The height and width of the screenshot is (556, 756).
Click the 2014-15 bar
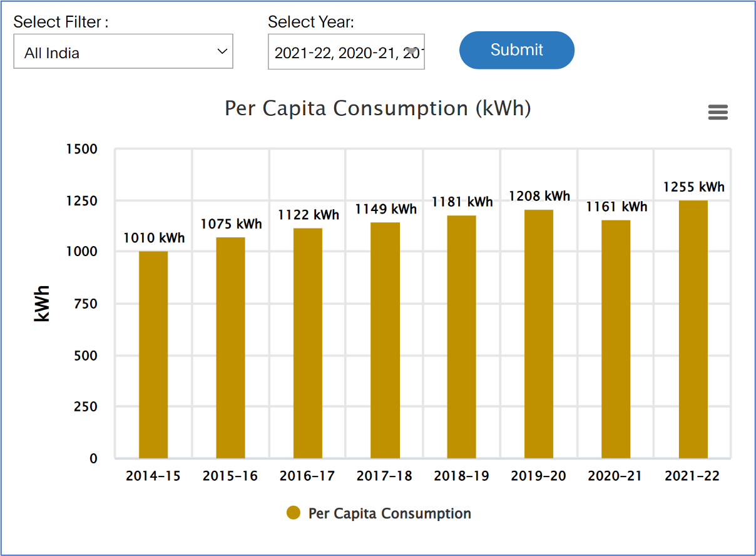pos(153,354)
